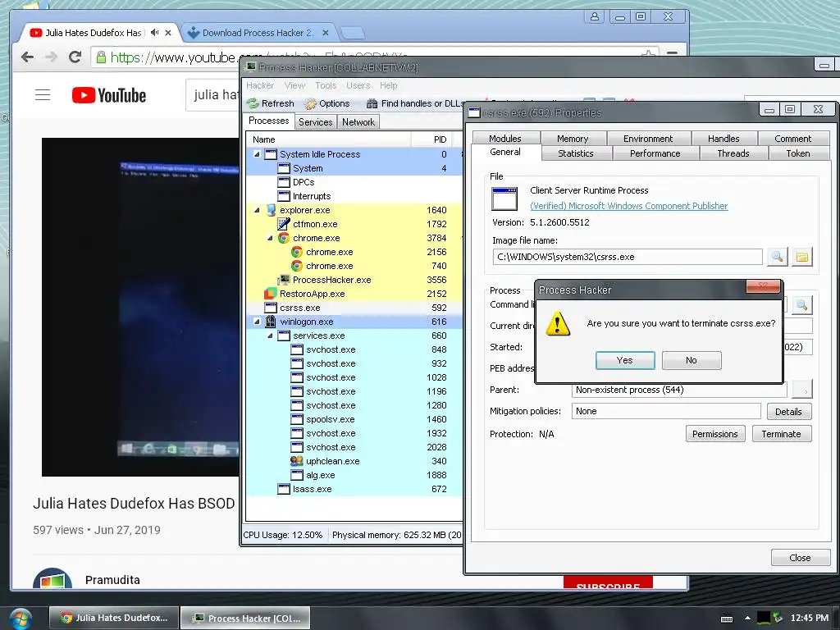Image resolution: width=840 pixels, height=630 pixels.
Task: Collapse the chrome.exe 3784 tree node
Action: (271, 238)
